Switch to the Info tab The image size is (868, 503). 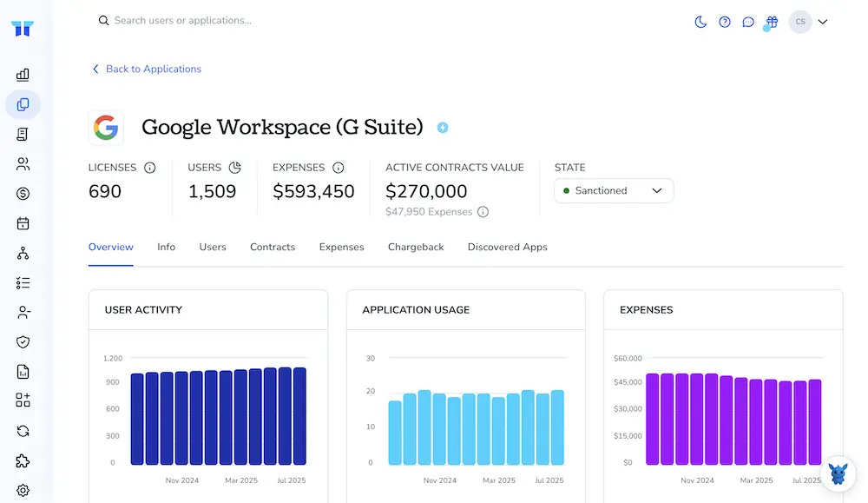pos(166,247)
